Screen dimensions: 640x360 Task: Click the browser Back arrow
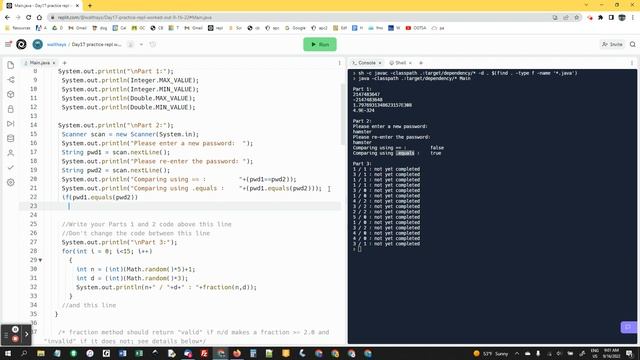pos(7,18)
